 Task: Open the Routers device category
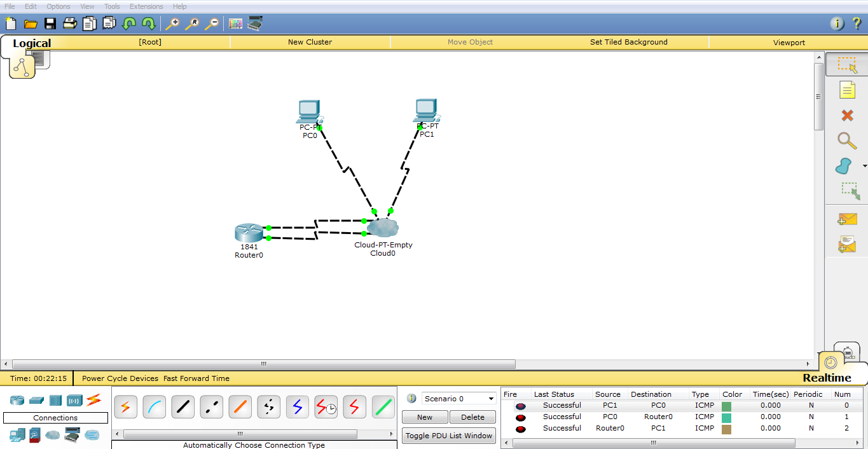coord(16,399)
